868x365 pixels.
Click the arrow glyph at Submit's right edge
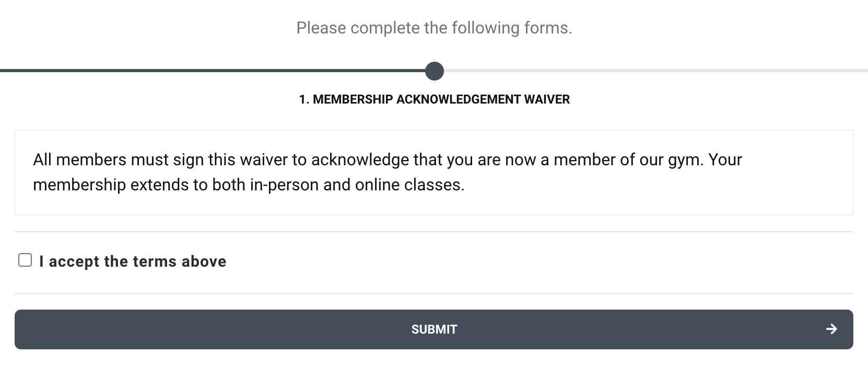832,329
